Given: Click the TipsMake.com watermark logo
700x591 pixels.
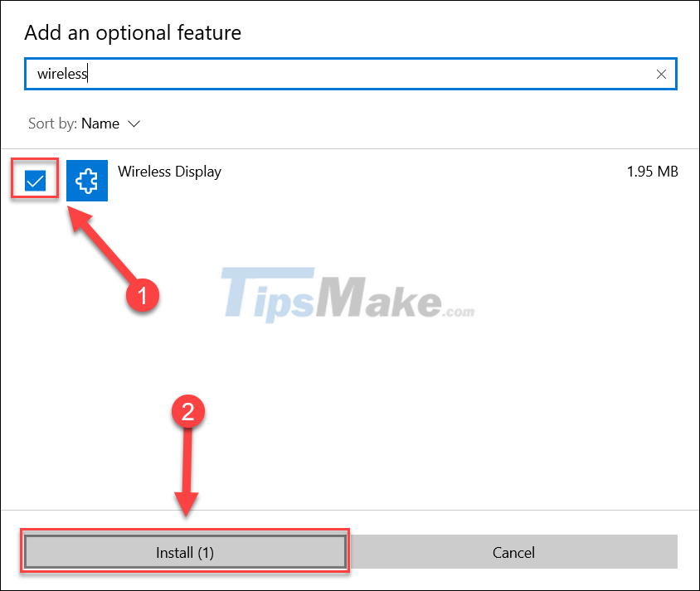Looking at the screenshot, I should coord(348,294).
